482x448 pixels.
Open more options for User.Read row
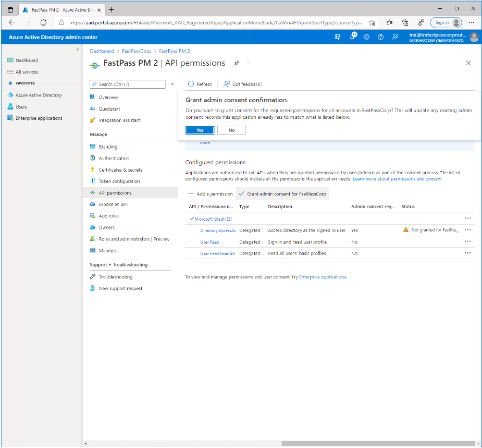pyautogui.click(x=467, y=241)
